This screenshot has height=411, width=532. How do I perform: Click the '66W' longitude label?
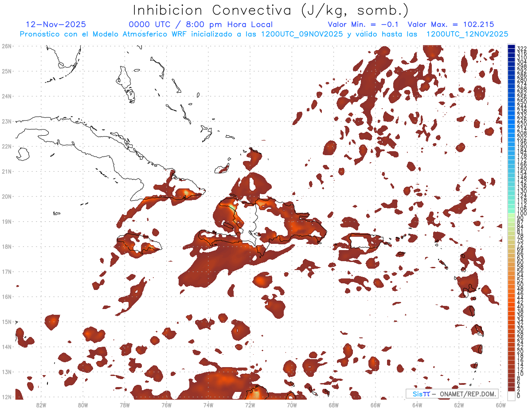[x=375, y=405]
